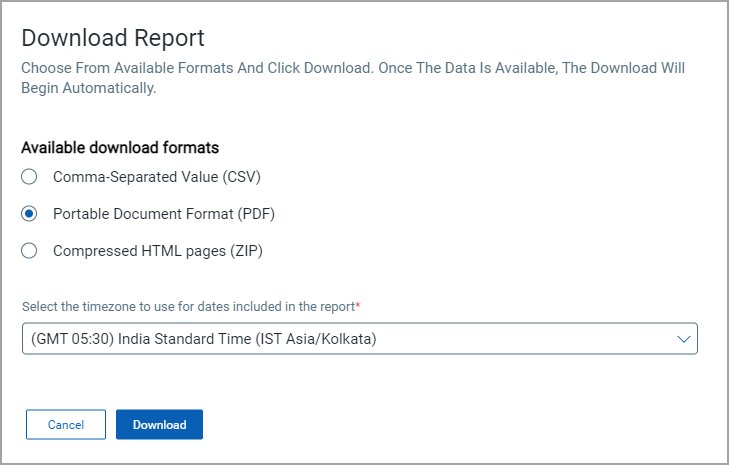
Task: Open the India Standard Time timezone combo box
Action: coord(360,339)
